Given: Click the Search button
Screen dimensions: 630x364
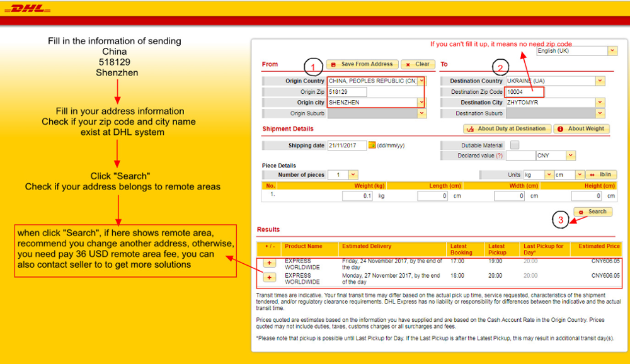Looking at the screenshot, I should (x=593, y=212).
